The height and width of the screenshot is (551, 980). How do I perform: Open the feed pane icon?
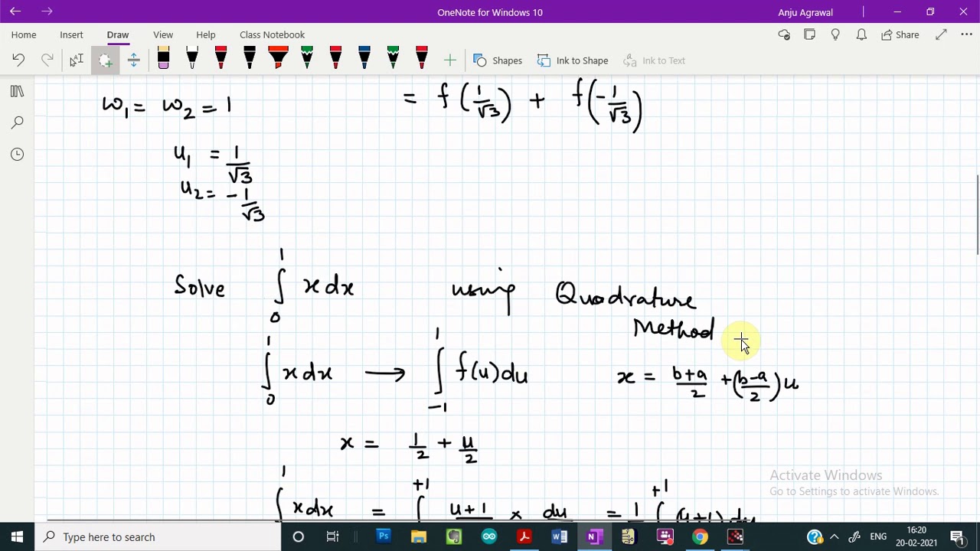(x=809, y=34)
